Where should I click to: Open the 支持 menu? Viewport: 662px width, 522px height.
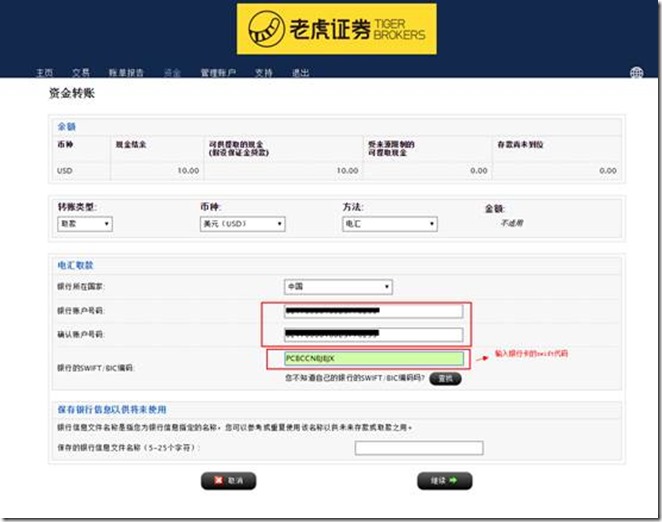(x=264, y=73)
